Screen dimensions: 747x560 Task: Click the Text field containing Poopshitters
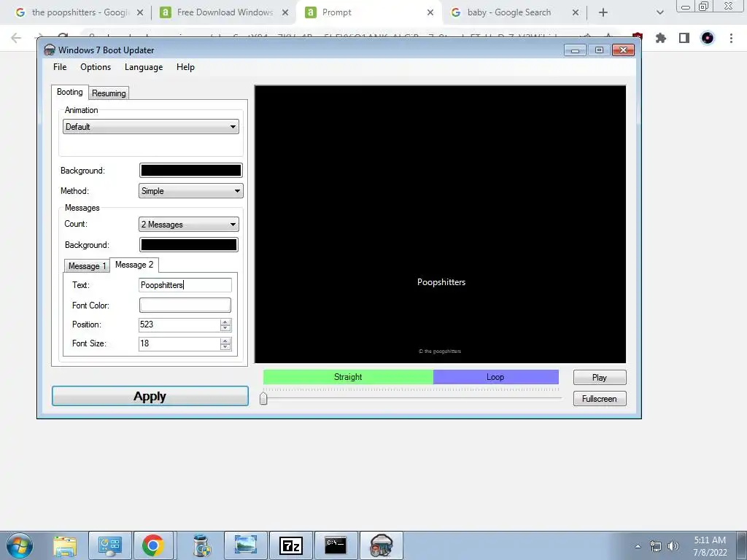click(x=185, y=285)
